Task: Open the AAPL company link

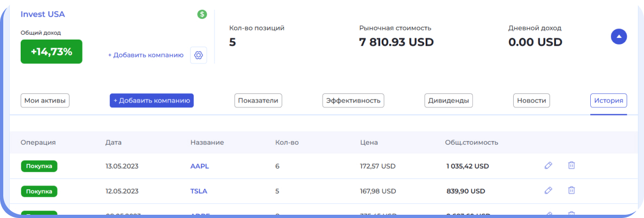Action: (199, 166)
